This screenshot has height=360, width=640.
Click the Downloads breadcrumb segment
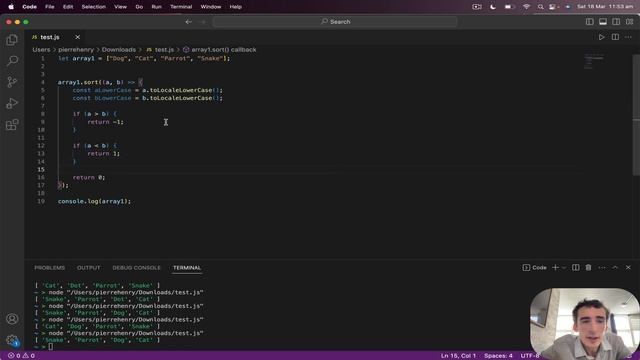coord(119,49)
